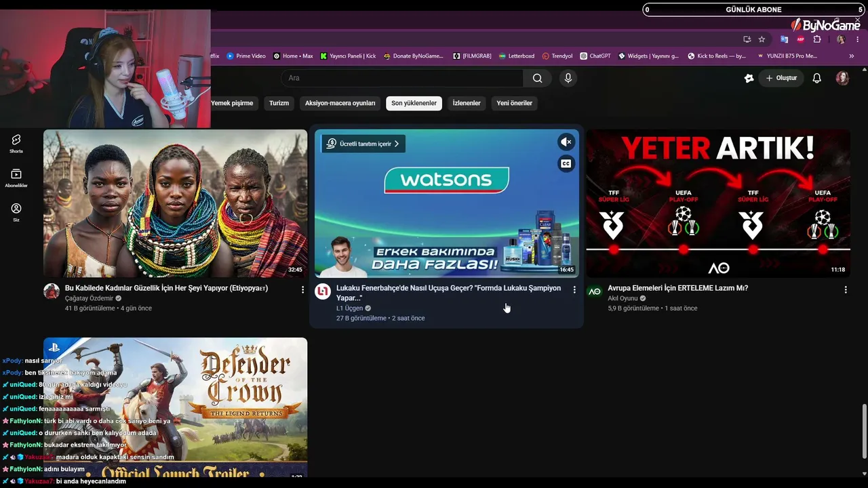The height and width of the screenshot is (488, 868).
Task: Click the Akıl Oyunu channel avatar
Action: (594, 291)
